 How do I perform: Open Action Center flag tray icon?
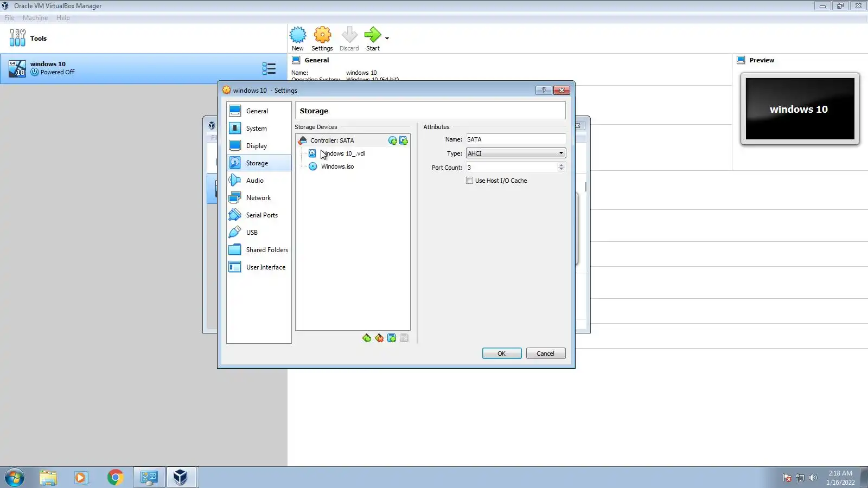tap(787, 478)
